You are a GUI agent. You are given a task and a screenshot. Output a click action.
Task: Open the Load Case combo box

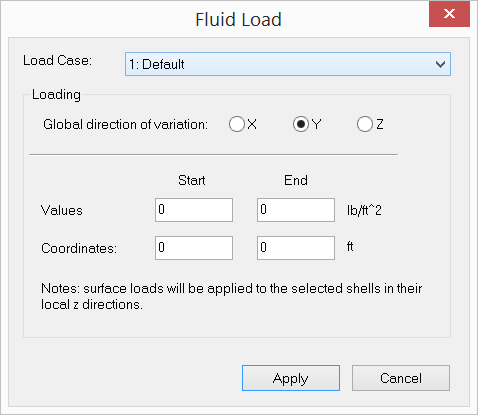[288, 64]
